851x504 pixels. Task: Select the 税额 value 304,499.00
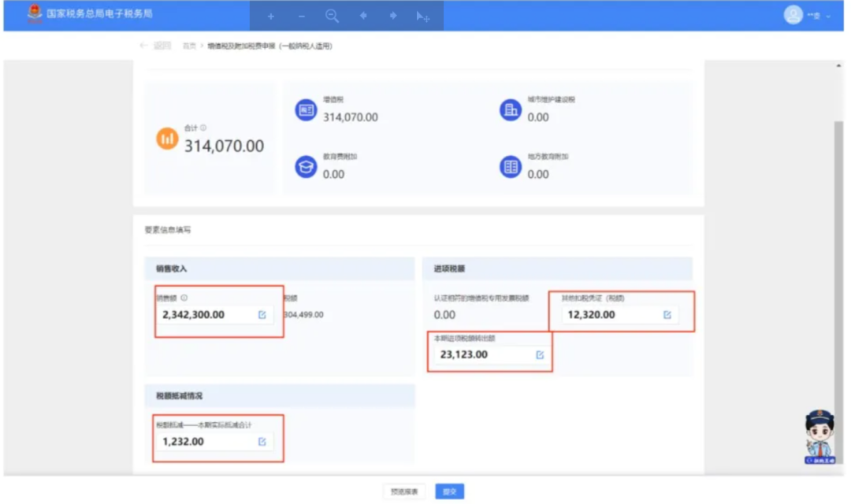point(304,315)
